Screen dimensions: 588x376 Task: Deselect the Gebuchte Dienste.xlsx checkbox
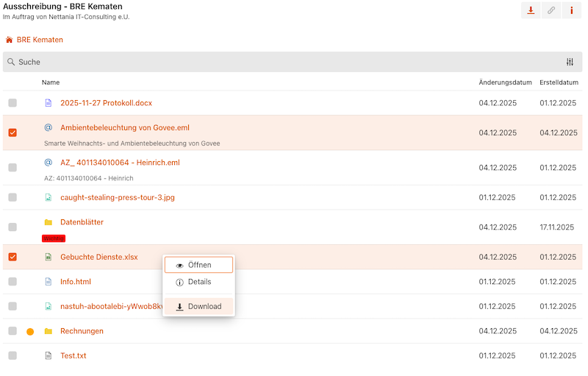(12, 258)
